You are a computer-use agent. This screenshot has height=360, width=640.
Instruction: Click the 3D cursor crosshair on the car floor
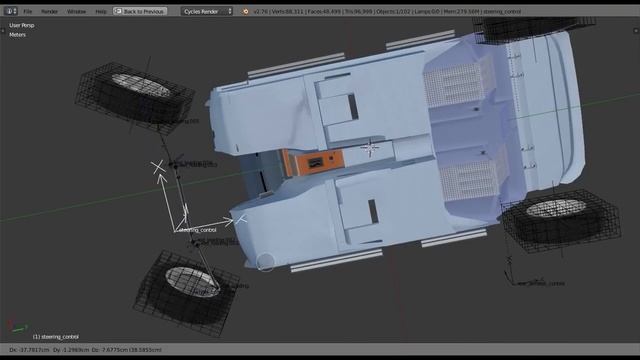coord(370,148)
